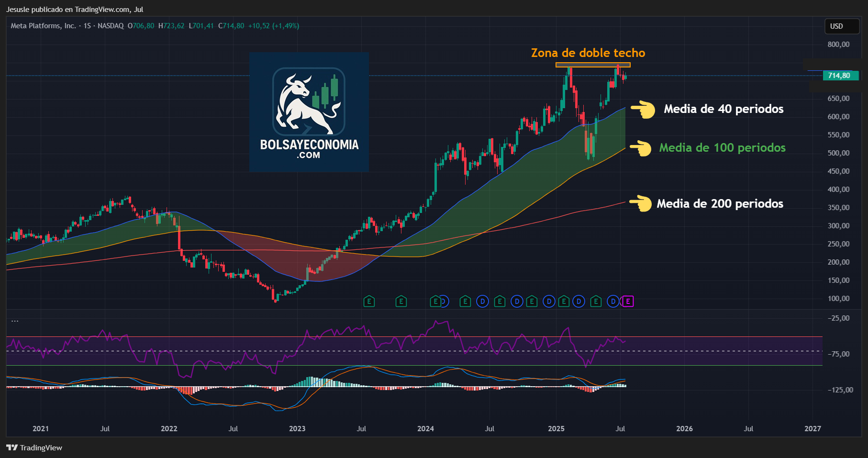Open the December 2024 dividend marker
This screenshot has width=868, height=458.
click(549, 302)
